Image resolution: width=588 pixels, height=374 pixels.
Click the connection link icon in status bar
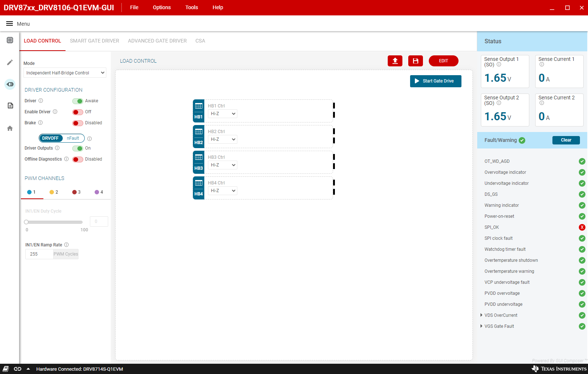coord(18,369)
